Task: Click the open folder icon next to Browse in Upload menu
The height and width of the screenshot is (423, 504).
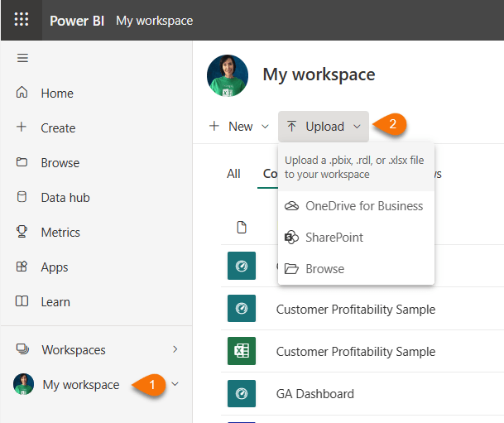Action: [x=291, y=268]
